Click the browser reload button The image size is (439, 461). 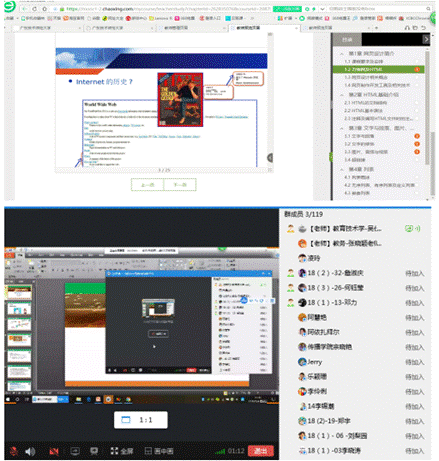tap(34, 9)
